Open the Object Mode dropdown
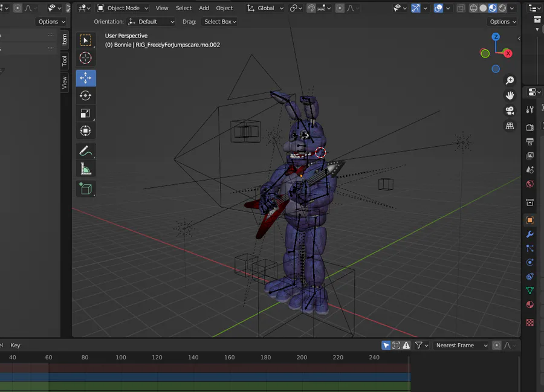Screen dimensions: 544x392 pyautogui.click(x=122, y=8)
